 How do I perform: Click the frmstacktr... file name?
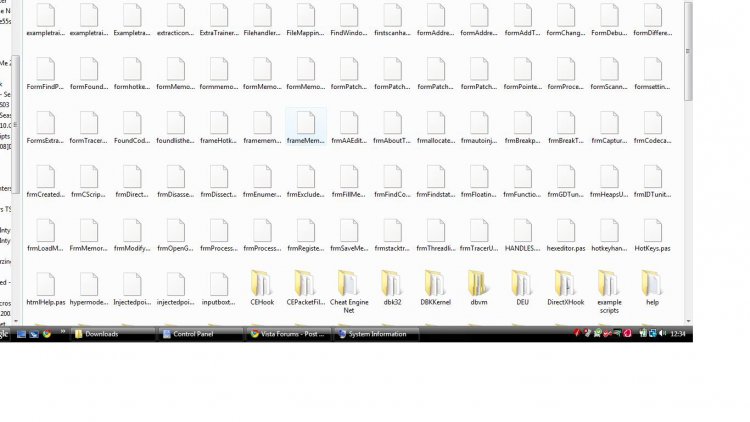click(392, 248)
